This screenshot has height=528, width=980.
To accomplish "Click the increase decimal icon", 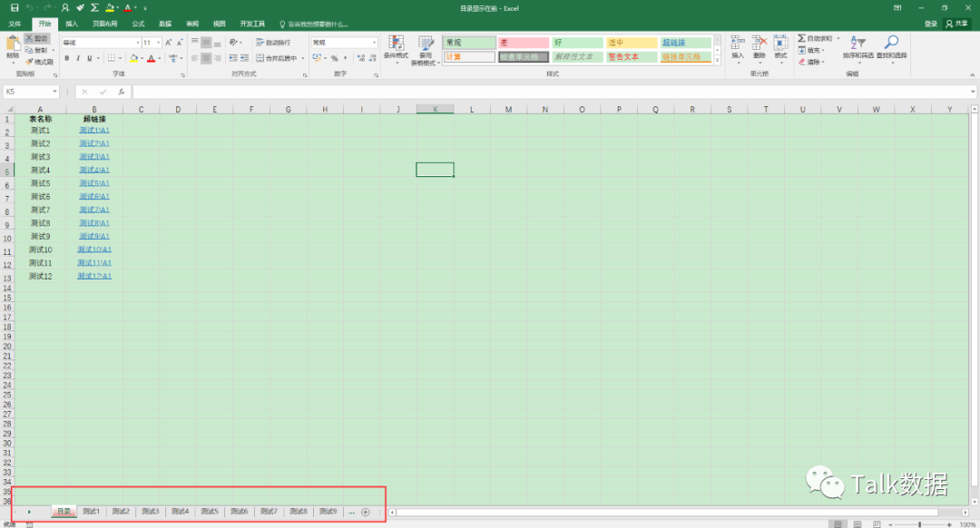I will point(361,58).
